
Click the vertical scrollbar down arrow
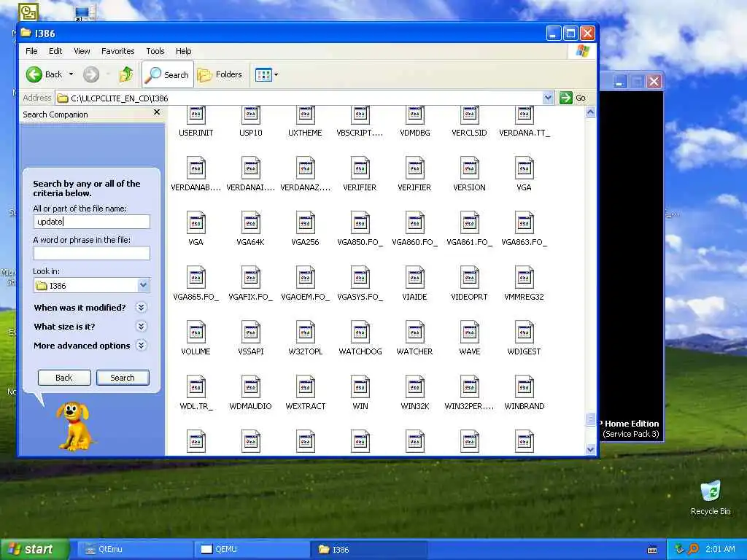click(x=590, y=449)
